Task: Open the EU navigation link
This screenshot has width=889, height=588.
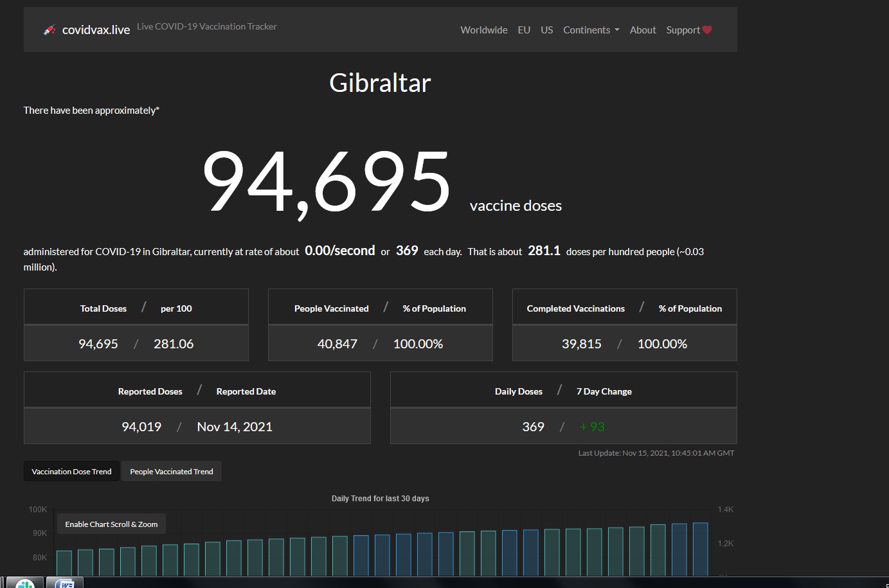Action: tap(524, 30)
